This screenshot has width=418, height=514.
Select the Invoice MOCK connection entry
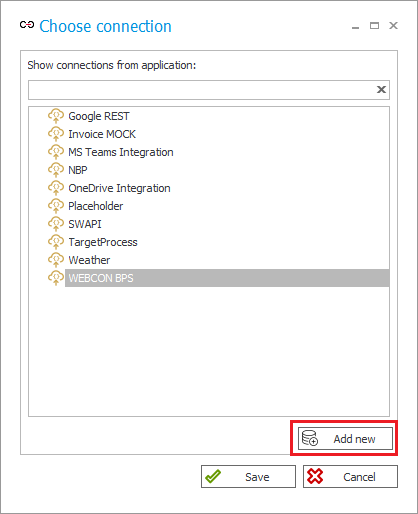(x=102, y=134)
